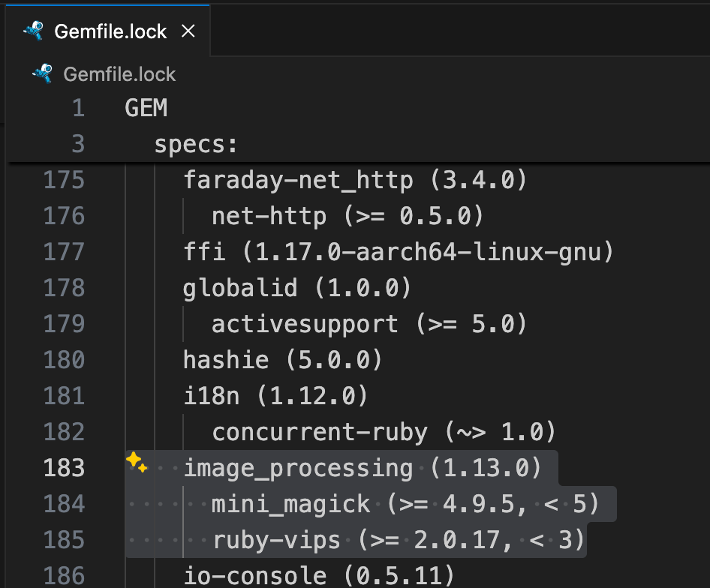Jump to sticky scroll GEM line

tap(146, 109)
